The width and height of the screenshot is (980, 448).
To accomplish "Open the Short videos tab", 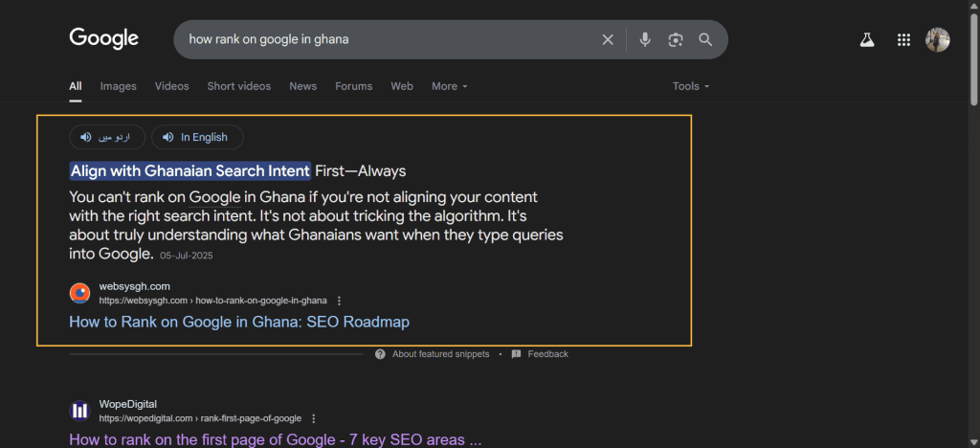I will coord(239,86).
